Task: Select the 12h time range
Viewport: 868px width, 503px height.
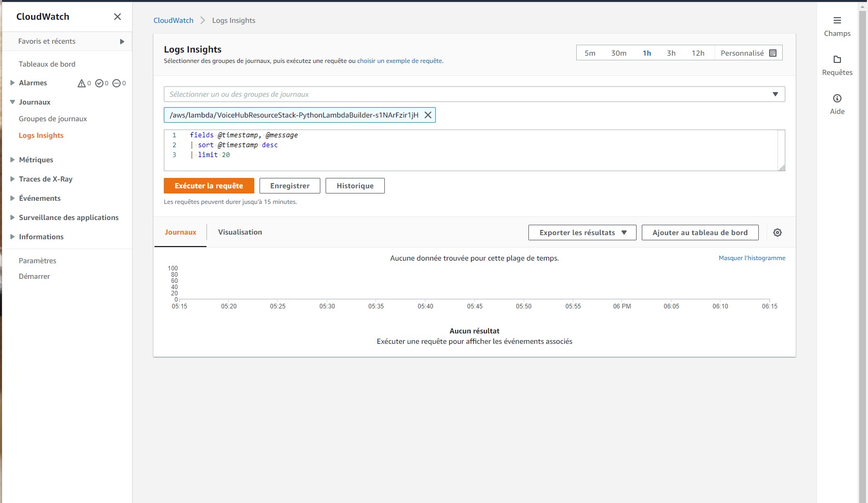Action: tap(697, 53)
